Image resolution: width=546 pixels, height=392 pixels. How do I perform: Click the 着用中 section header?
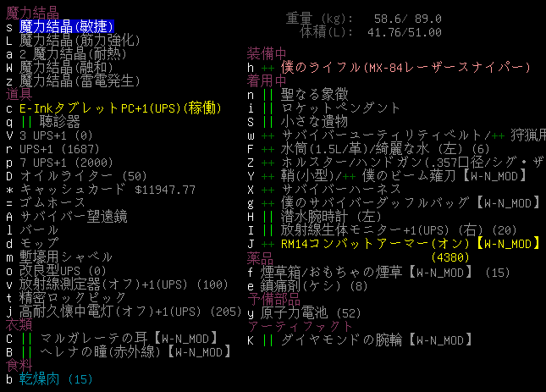coord(266,80)
